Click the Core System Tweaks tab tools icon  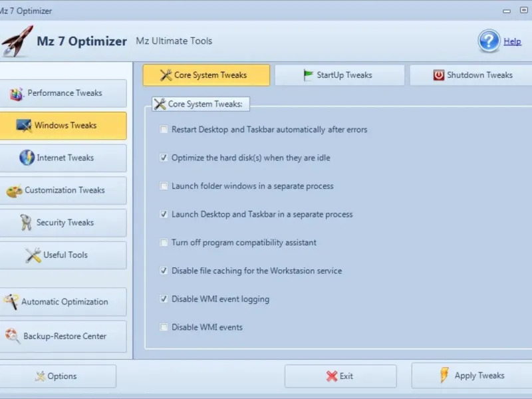(166, 75)
